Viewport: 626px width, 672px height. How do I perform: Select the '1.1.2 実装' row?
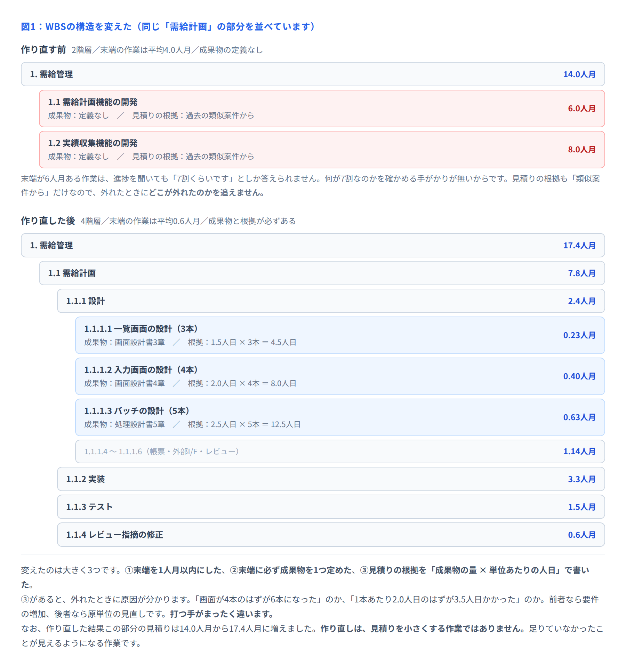click(331, 479)
